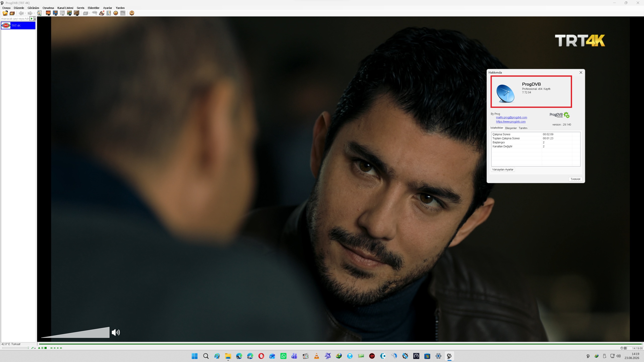Click the skip to previous green button
This screenshot has height=362, width=644.
[x=51, y=348]
